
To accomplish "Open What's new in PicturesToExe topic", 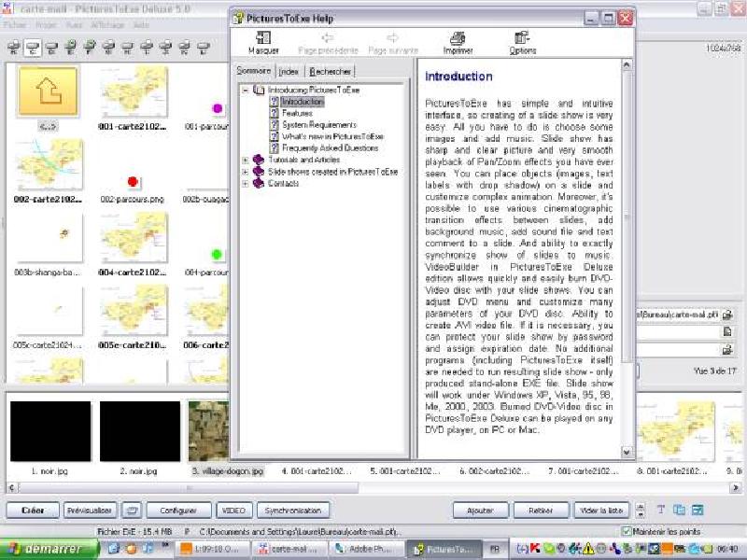I will pos(332,136).
